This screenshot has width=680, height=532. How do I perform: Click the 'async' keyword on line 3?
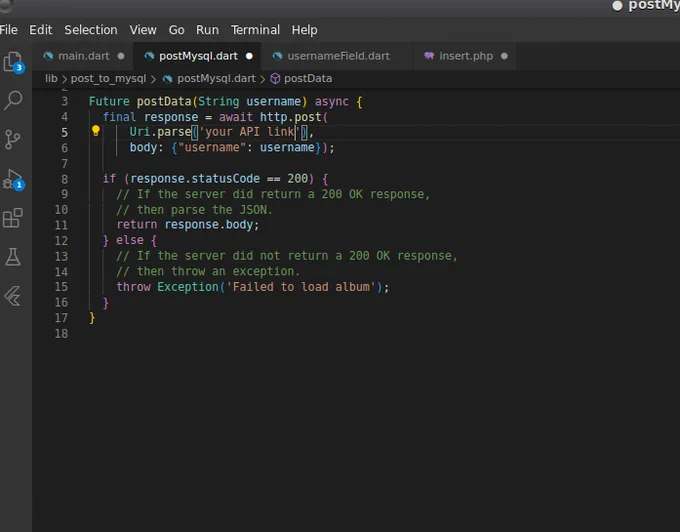(331, 101)
